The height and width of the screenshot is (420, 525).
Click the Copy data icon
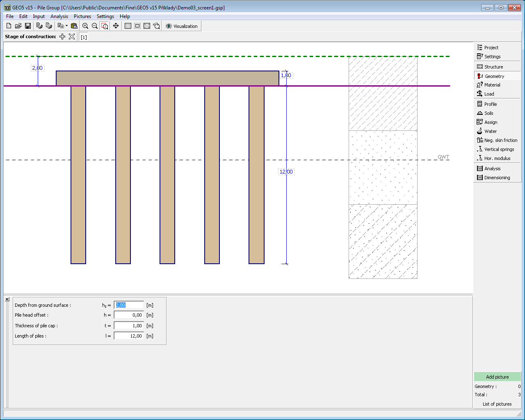[61, 26]
